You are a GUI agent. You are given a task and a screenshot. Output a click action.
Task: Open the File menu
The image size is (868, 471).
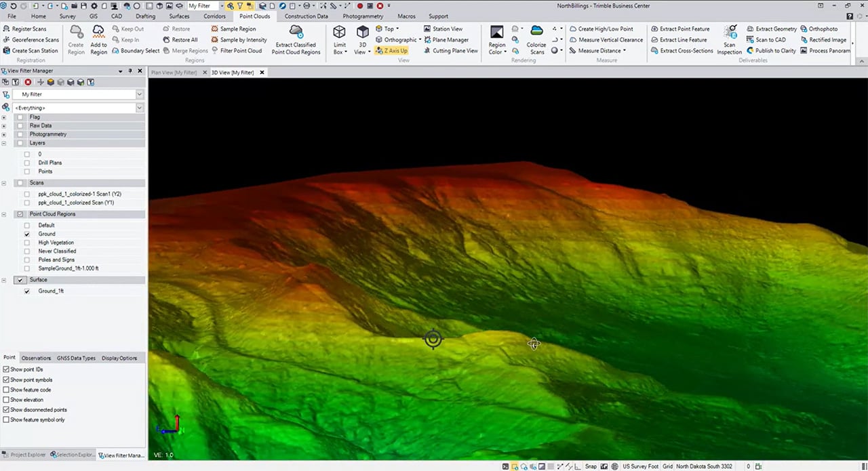[12, 16]
